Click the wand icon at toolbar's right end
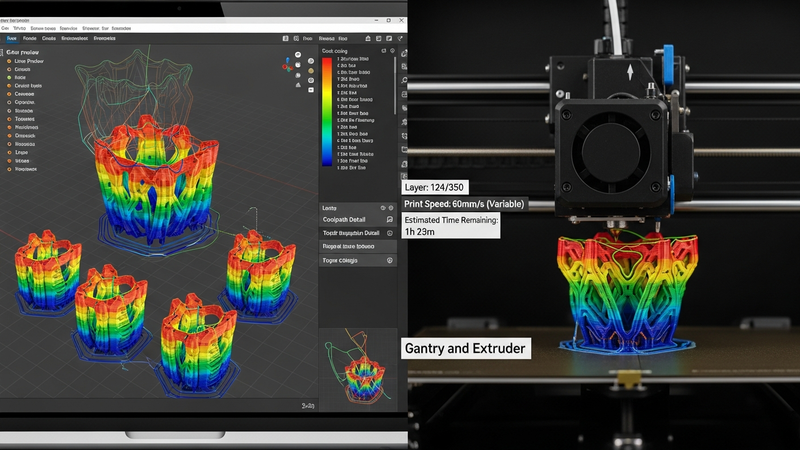 click(x=400, y=38)
